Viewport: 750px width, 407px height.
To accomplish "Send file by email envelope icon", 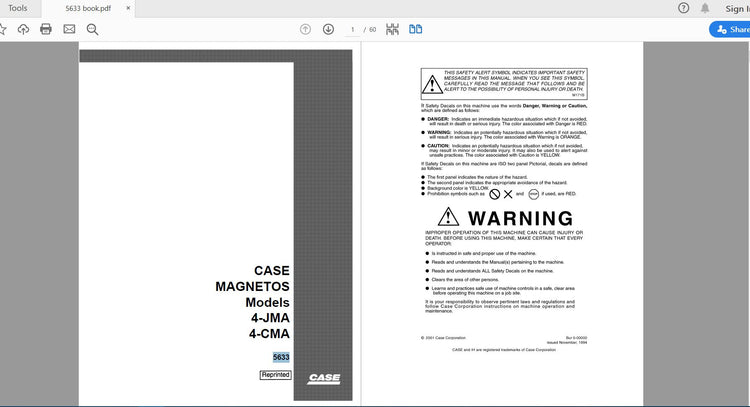I will (69, 29).
